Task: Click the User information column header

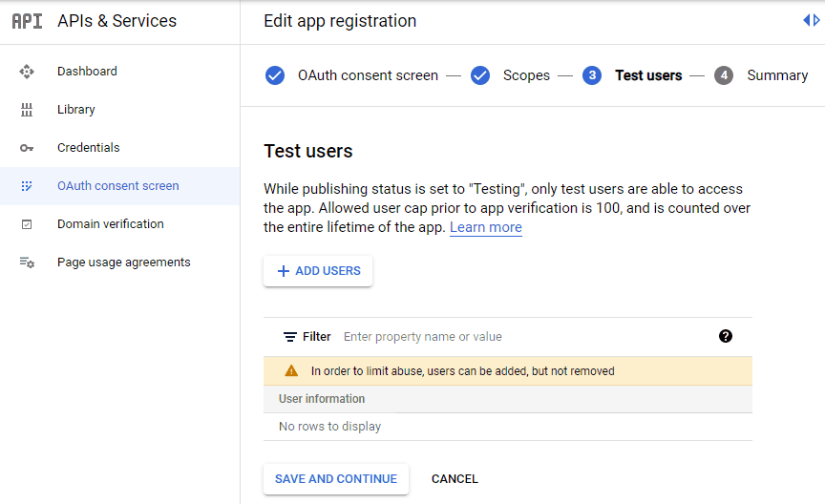Action: click(322, 399)
